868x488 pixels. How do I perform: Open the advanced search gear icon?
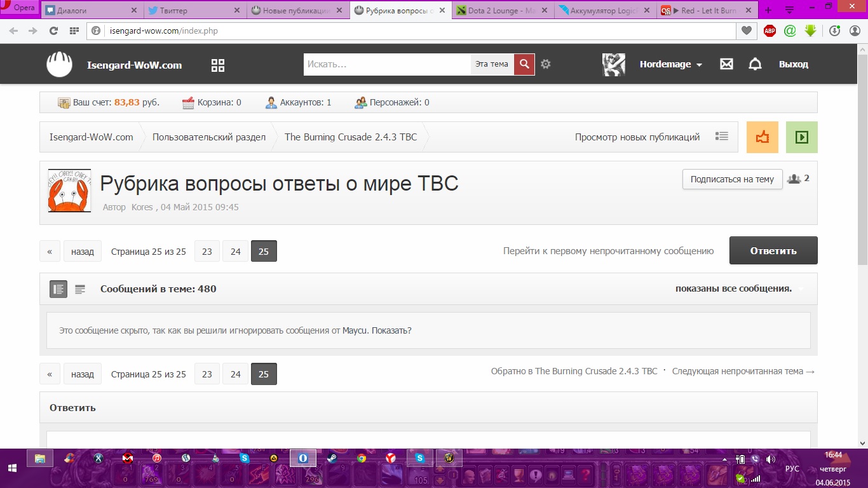pyautogui.click(x=545, y=64)
